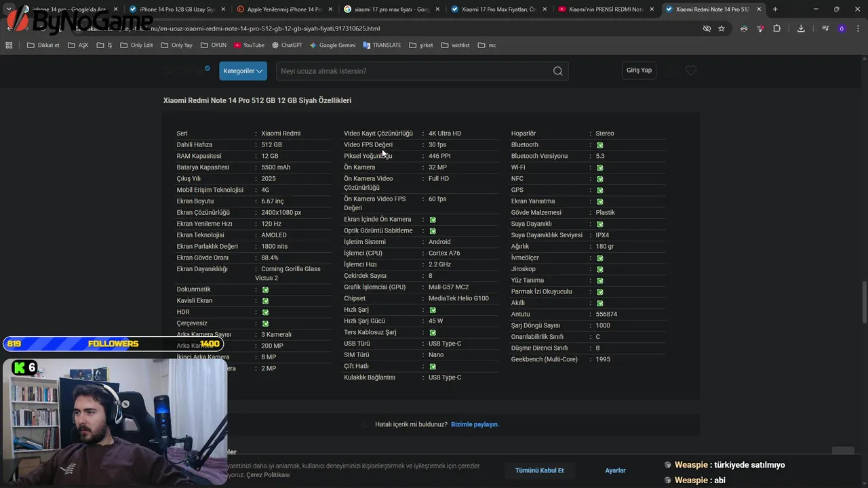The height and width of the screenshot is (488, 868).
Task: Open the Only Yay bookmark folder
Action: [176, 45]
